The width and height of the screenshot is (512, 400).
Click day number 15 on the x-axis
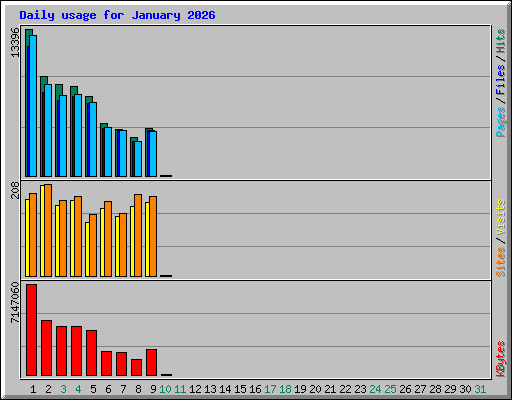pos(240,389)
